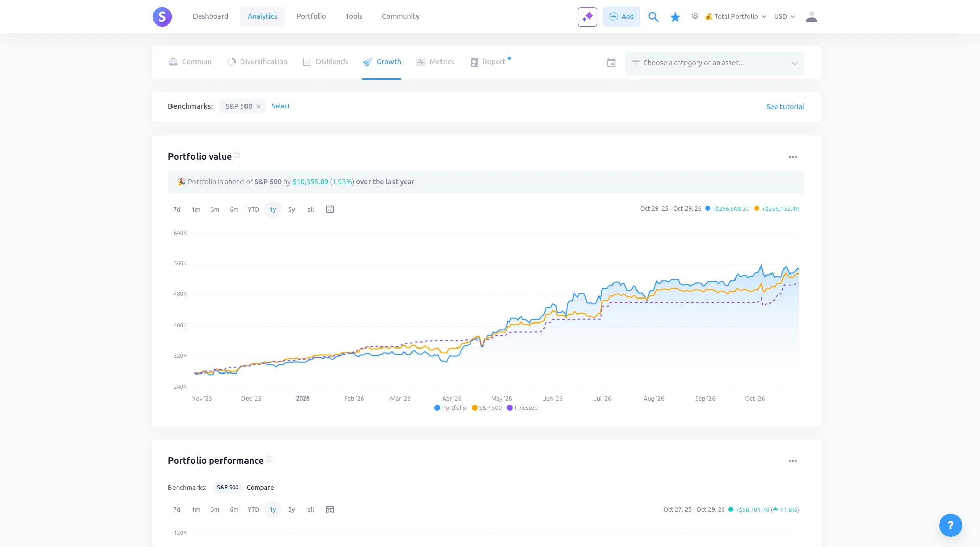Screen dimensions: 980x547
Task: Switch to the Diversification tab
Action: click(257, 62)
